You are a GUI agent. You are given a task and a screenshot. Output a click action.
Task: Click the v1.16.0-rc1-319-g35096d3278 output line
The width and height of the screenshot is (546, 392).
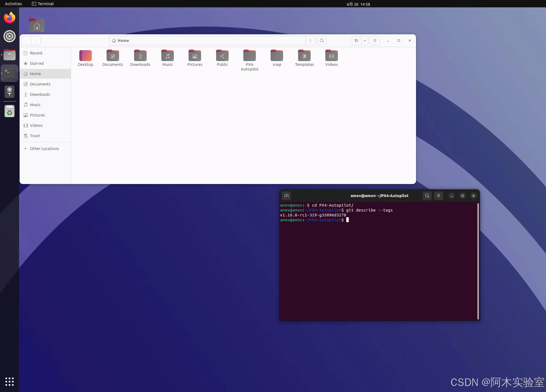(313, 215)
